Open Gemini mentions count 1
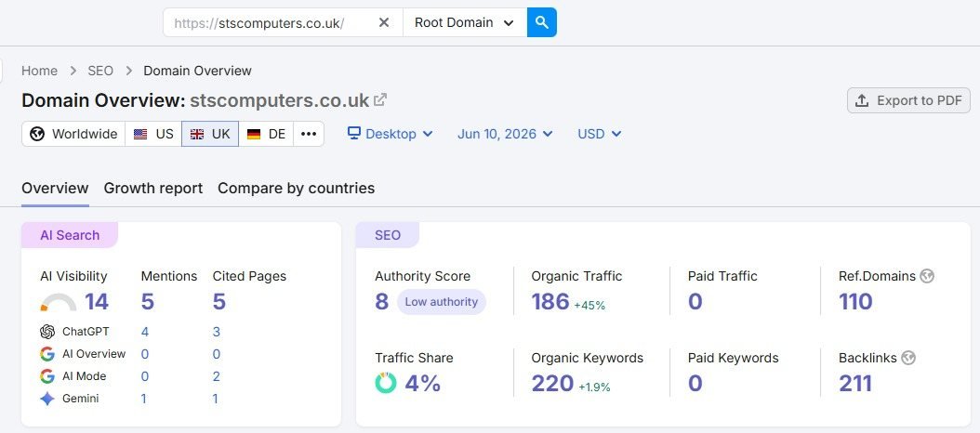980x433 pixels. (x=144, y=399)
